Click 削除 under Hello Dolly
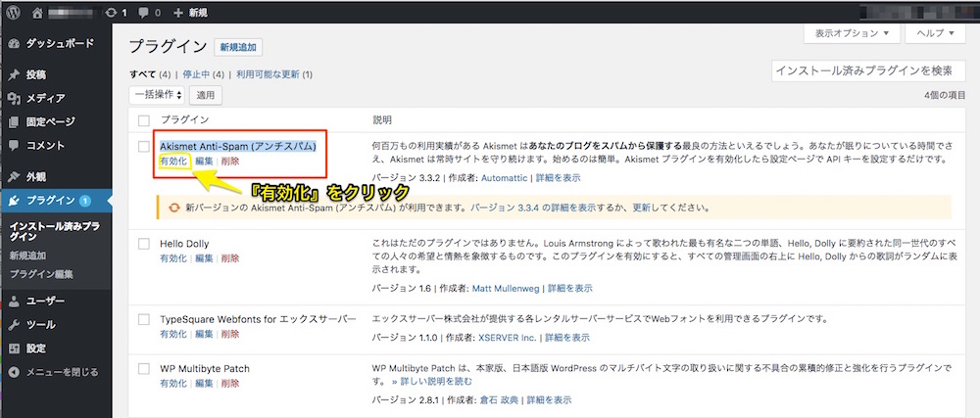The width and height of the screenshot is (980, 418). (x=230, y=258)
